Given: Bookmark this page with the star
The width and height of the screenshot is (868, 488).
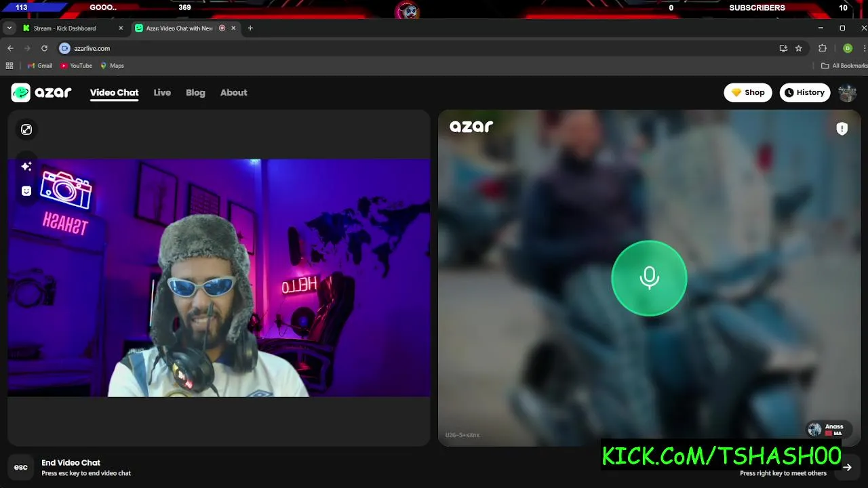Looking at the screenshot, I should [x=799, y=48].
